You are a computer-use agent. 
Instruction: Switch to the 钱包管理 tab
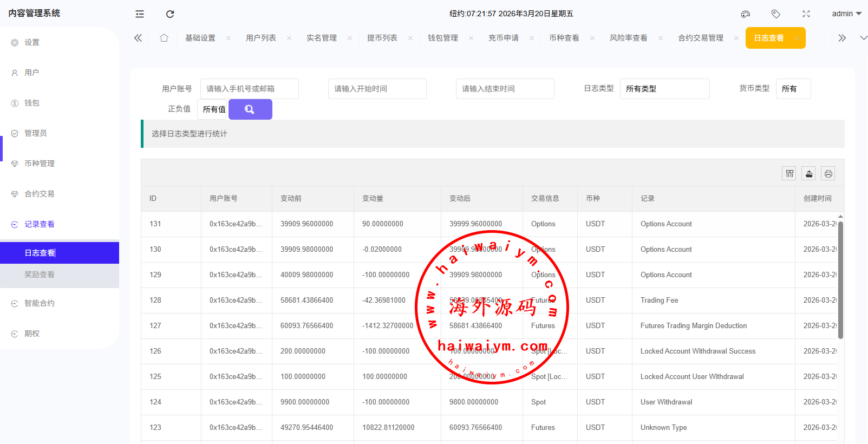pos(443,38)
